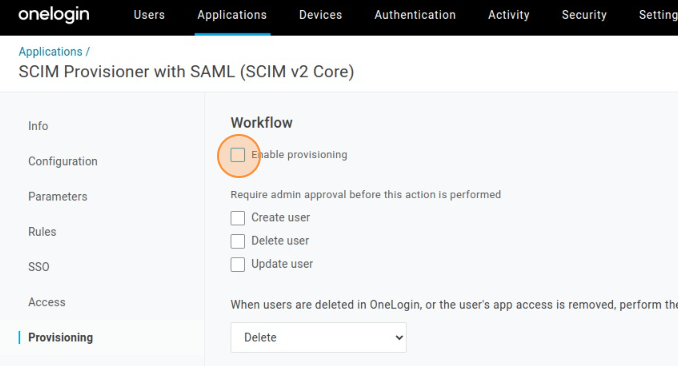The height and width of the screenshot is (366, 678).
Task: Open the Settings menu
Action: tap(658, 15)
